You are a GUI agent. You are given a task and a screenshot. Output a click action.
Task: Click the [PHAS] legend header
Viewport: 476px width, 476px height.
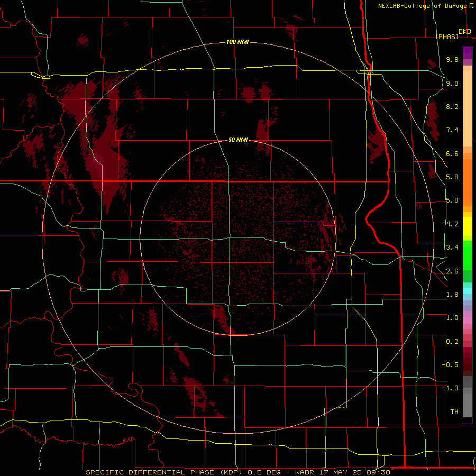tap(447, 36)
